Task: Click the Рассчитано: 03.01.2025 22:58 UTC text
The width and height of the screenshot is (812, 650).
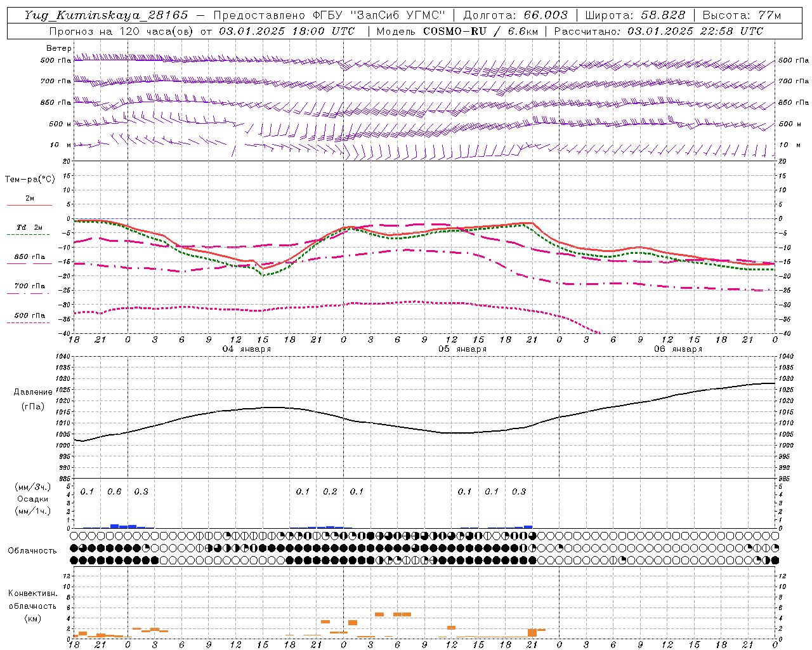Action: [658, 31]
